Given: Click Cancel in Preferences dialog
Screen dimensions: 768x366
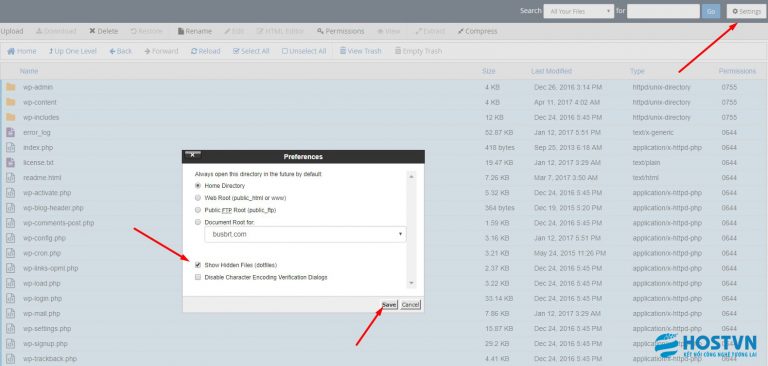Looking at the screenshot, I should [410, 305].
